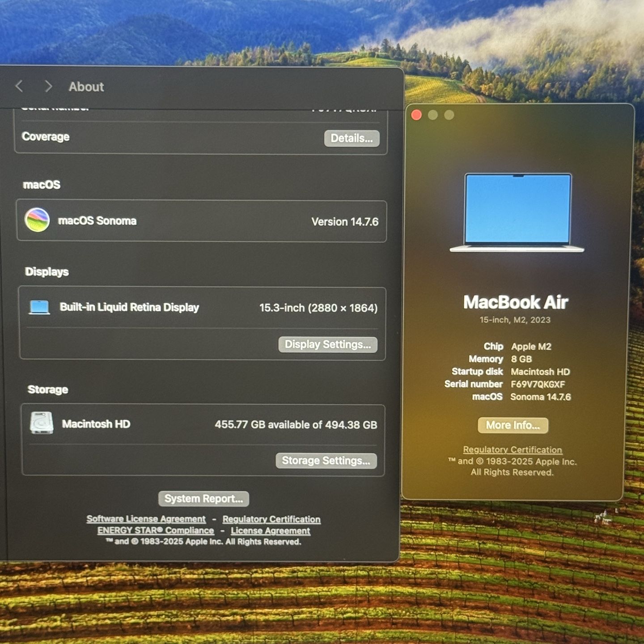This screenshot has height=644, width=644.
Task: Click the Built-in Liquid Retina Display label
Action: (129, 307)
